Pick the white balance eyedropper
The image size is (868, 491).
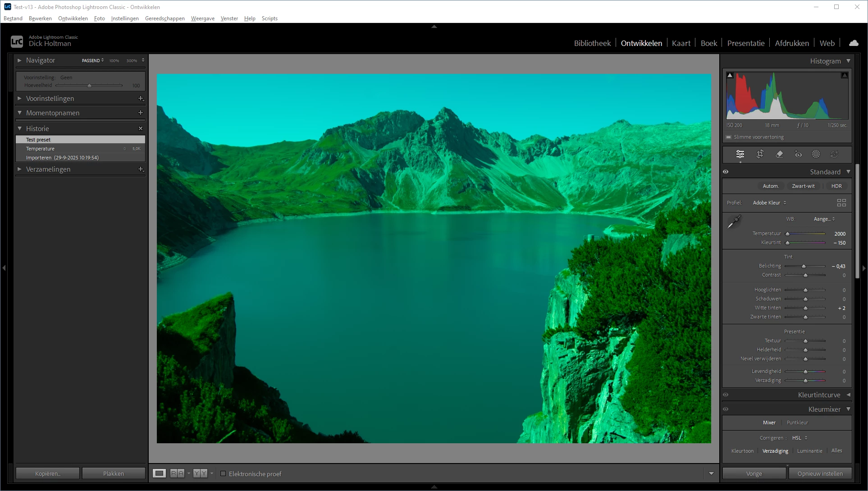[x=734, y=222]
